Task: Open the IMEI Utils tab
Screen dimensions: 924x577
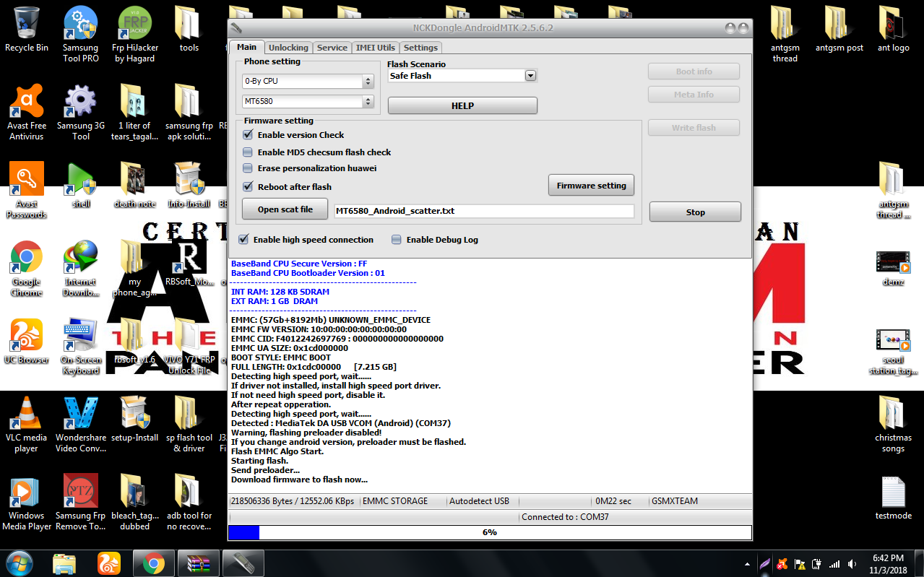Action: click(x=376, y=48)
